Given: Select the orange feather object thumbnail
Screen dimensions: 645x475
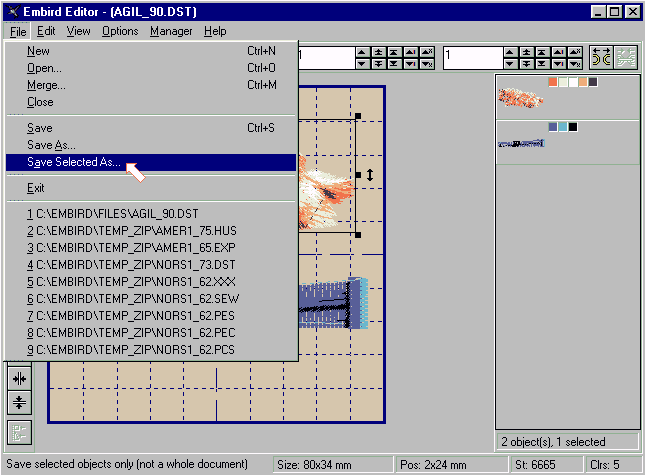Looking at the screenshot, I should point(520,98).
